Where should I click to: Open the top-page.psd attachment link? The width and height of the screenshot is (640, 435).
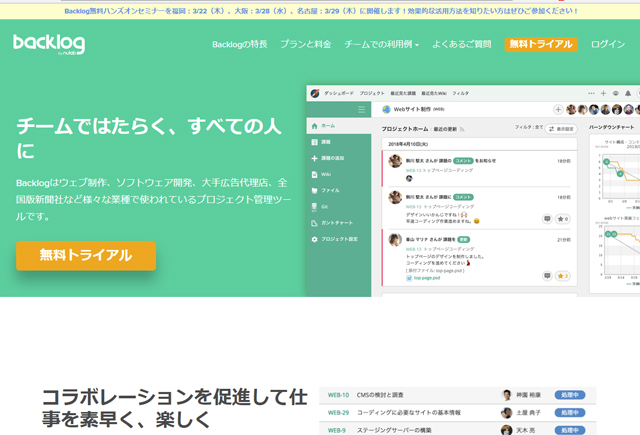[427, 278]
